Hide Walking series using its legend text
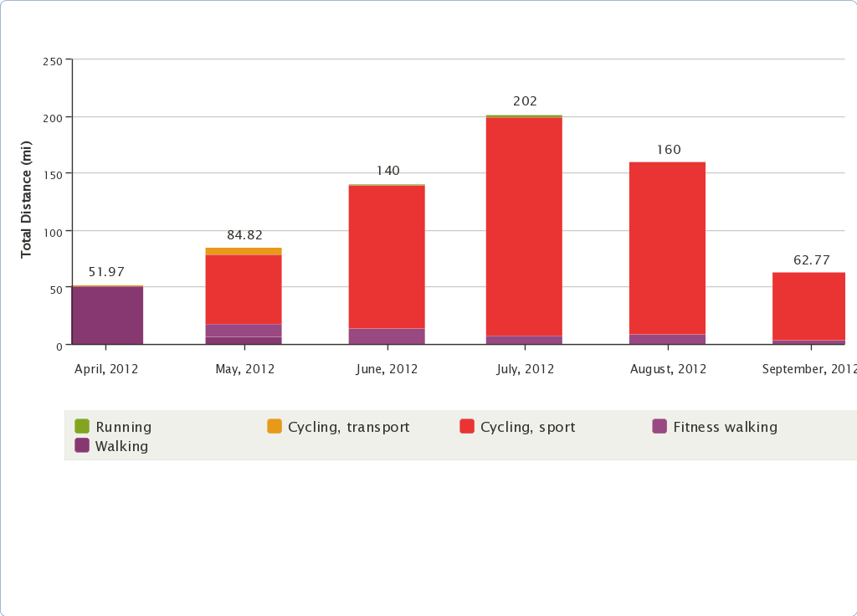Image resolution: width=857 pixels, height=616 pixels. pos(121,446)
